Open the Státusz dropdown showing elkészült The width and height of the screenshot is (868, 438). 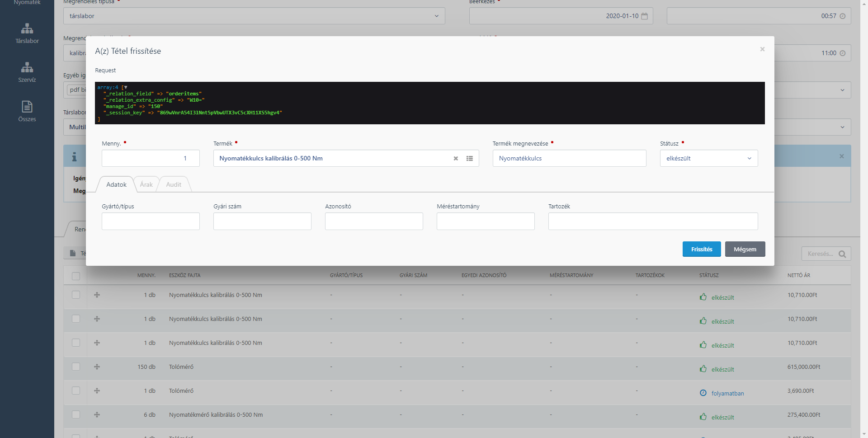[708, 158]
